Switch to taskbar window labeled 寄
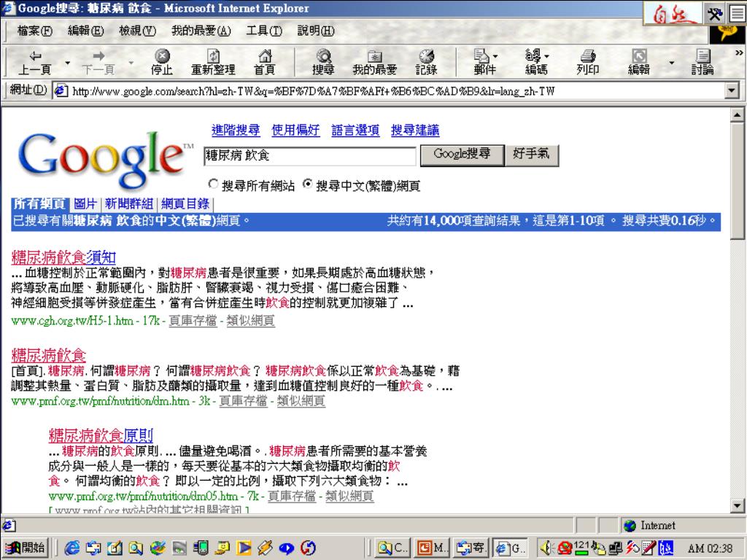Viewport: 747px width, 560px height. point(471,548)
